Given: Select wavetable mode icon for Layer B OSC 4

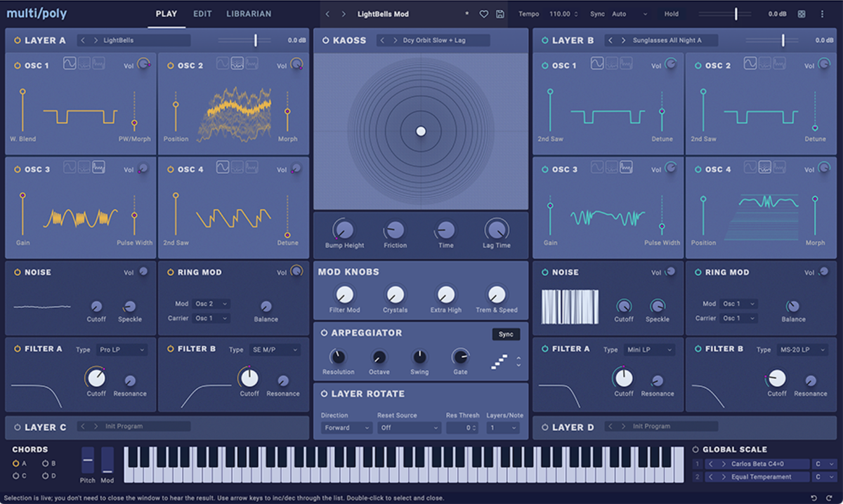Looking at the screenshot, I should [765, 168].
